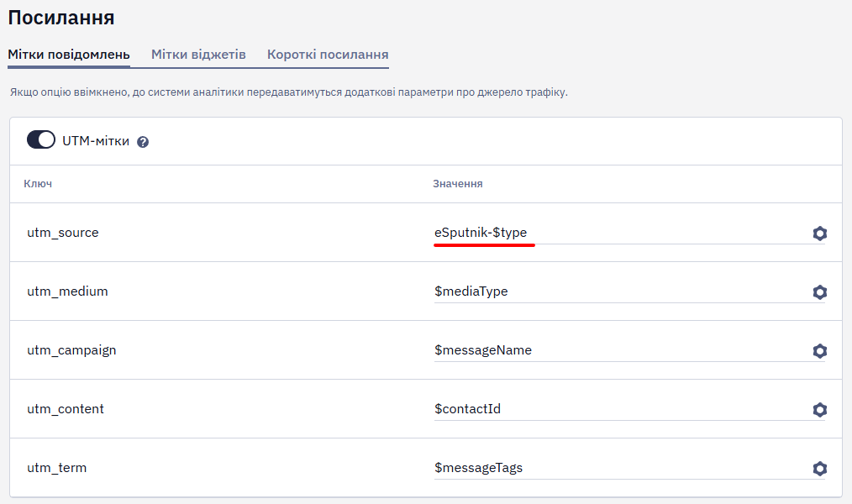Click the utm_source key label
This screenshot has height=504, width=852.
[63, 233]
